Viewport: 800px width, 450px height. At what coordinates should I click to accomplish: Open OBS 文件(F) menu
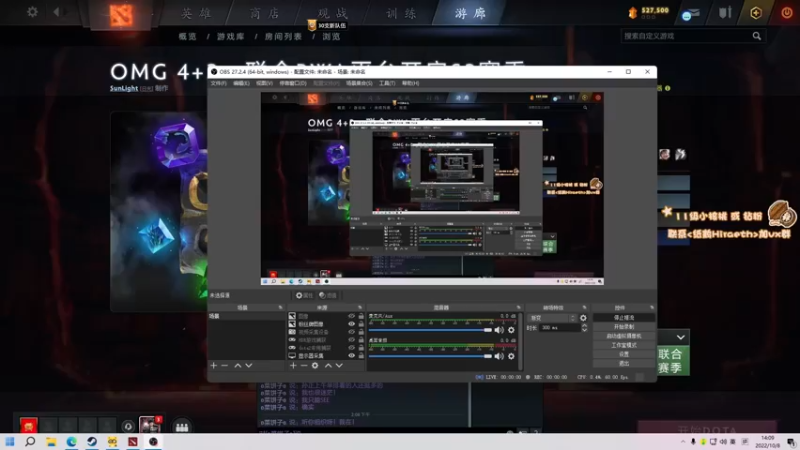click(x=218, y=83)
